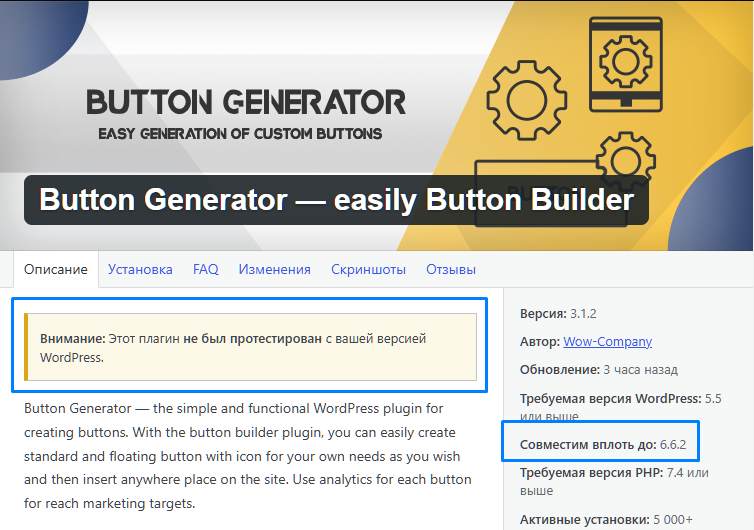Screen dimensions: 754x530
Task: Click 'Easy generation of custom buttons' tagline
Action: (240, 134)
